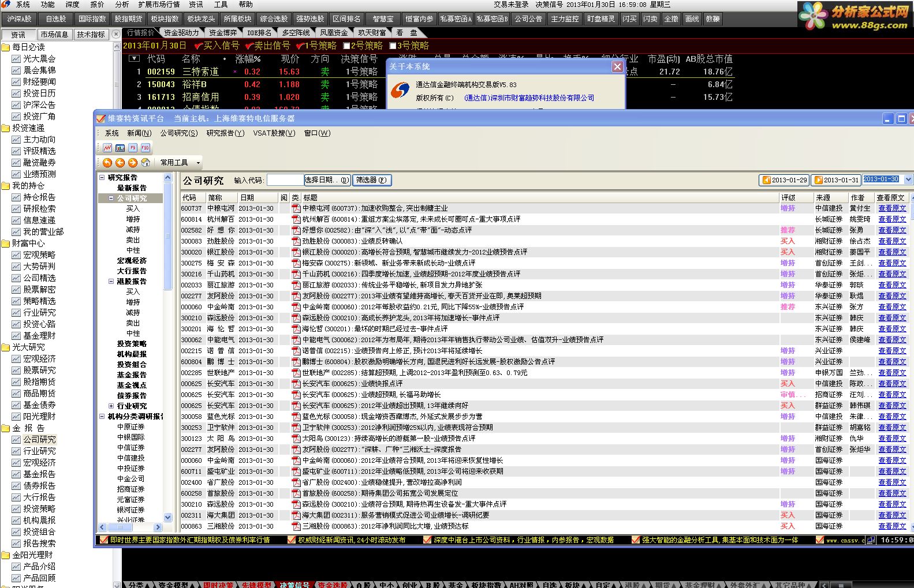Toggle the 1号策略 checkbox
This screenshot has height=588, width=914.
coord(299,46)
